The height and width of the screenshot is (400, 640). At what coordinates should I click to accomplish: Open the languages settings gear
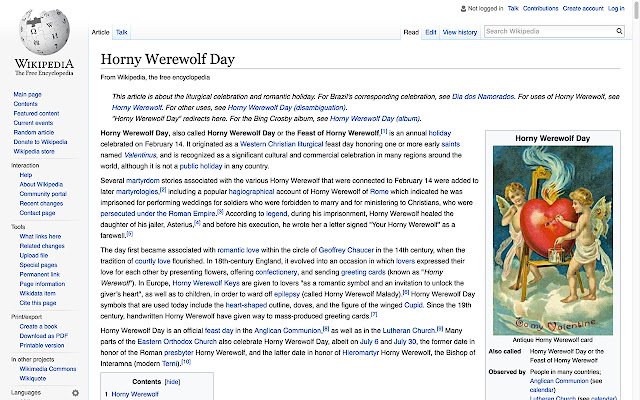[x=76, y=393]
